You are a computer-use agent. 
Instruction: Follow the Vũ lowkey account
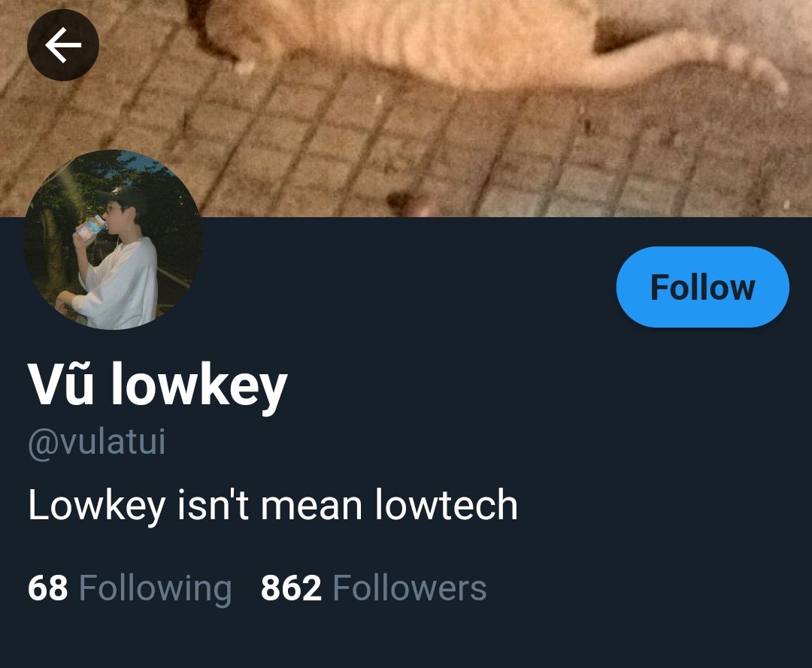(x=702, y=286)
